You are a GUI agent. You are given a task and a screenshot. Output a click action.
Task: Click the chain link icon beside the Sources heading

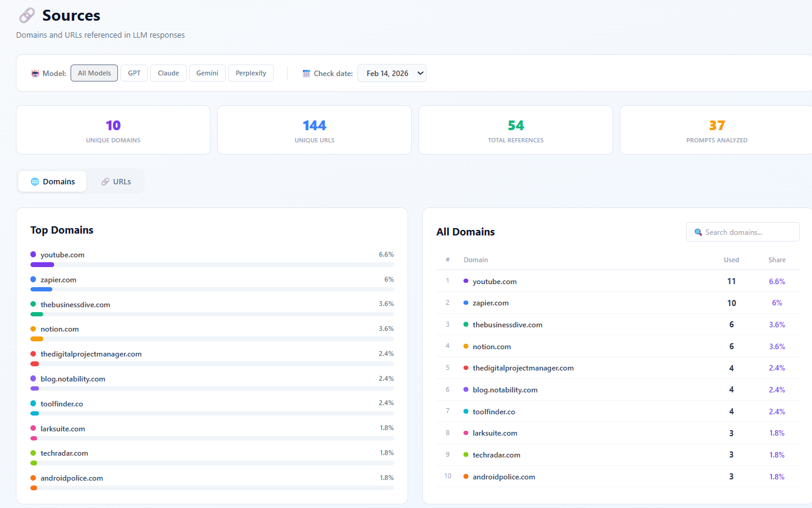[26, 15]
